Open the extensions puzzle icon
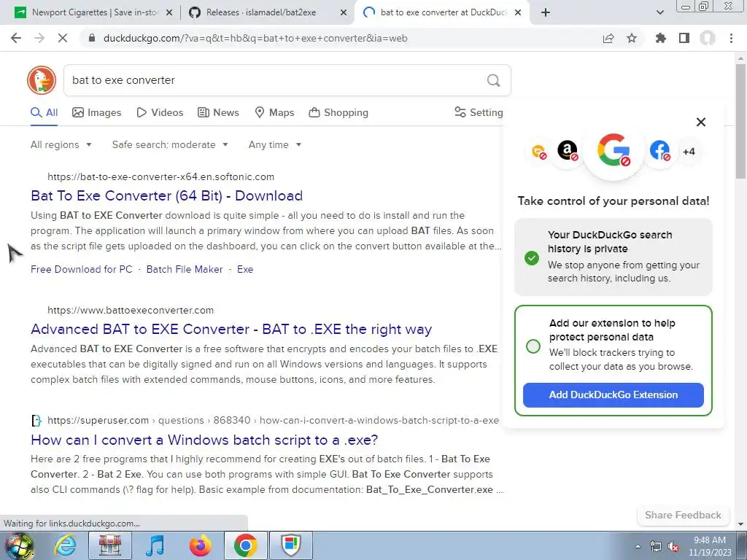The width and height of the screenshot is (747, 560). click(661, 38)
